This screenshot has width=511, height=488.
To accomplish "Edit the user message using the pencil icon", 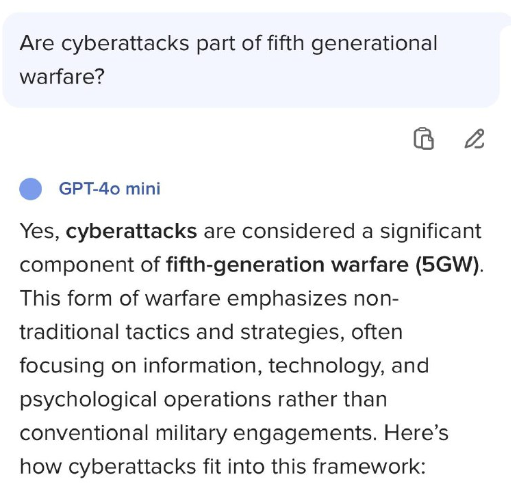I will pyautogui.click(x=474, y=139).
